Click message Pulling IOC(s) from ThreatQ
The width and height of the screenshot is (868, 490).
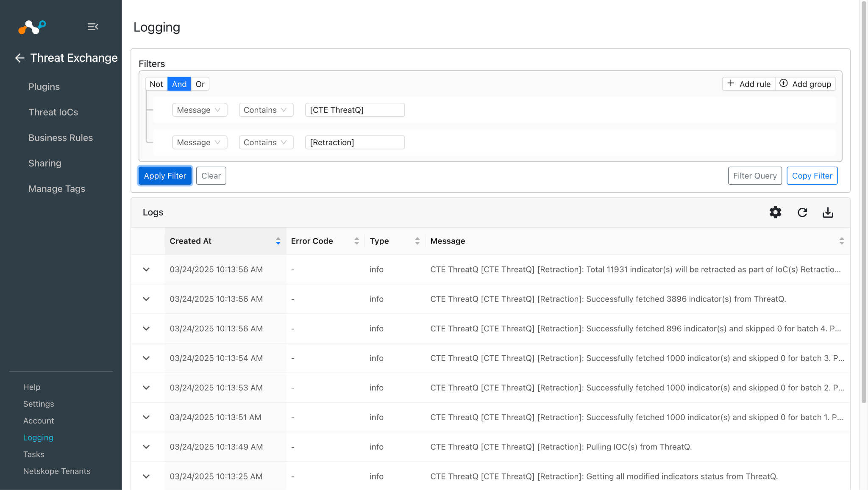click(x=561, y=447)
